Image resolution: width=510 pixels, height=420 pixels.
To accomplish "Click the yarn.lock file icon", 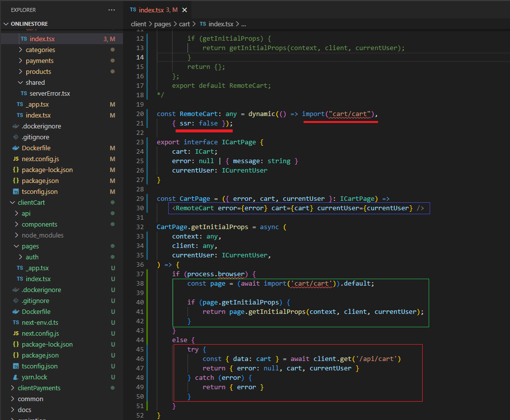I will coord(16,377).
